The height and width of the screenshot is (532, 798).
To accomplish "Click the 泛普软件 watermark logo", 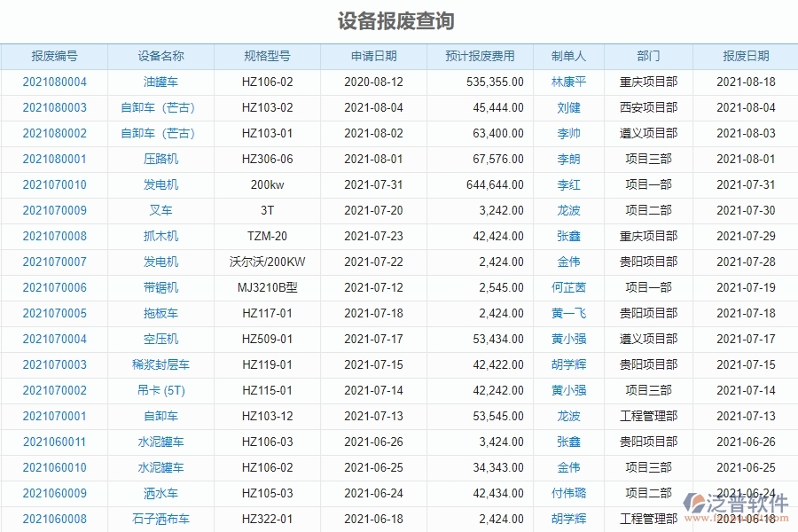I will (x=738, y=503).
